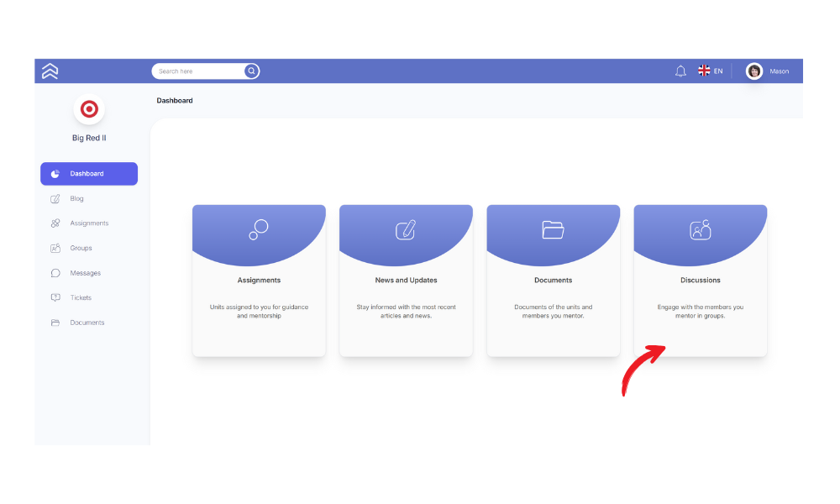Click 'Engage with the members you' description

point(701,307)
